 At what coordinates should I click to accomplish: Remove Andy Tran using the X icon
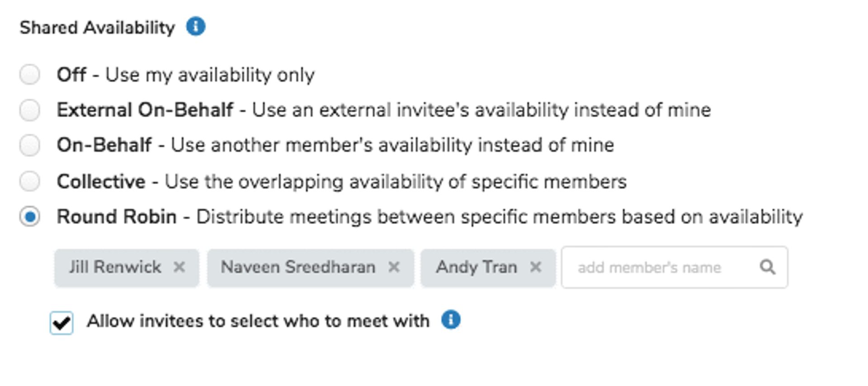(536, 267)
